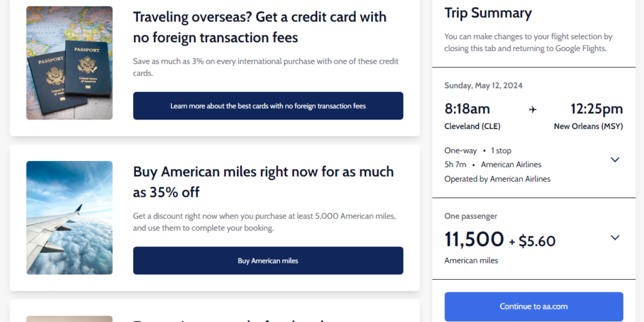644x322 pixels.
Task: Click the passport photo thumbnail
Action: click(69, 63)
